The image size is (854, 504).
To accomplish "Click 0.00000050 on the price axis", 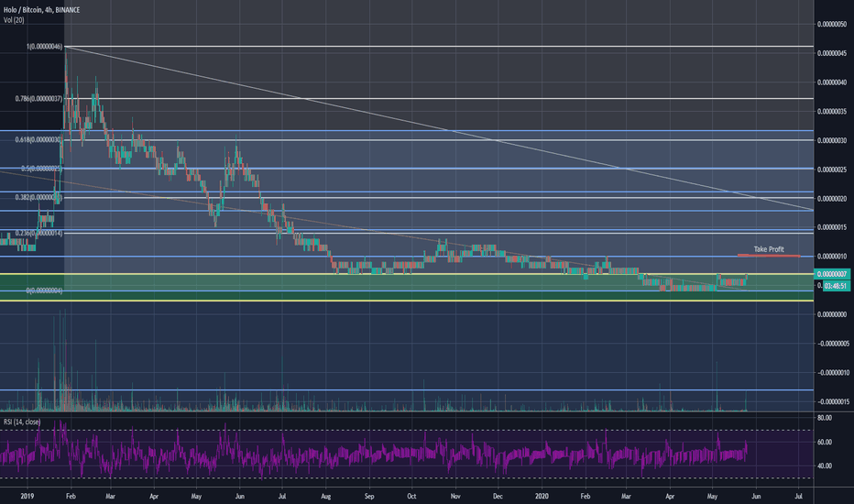I will (x=832, y=25).
